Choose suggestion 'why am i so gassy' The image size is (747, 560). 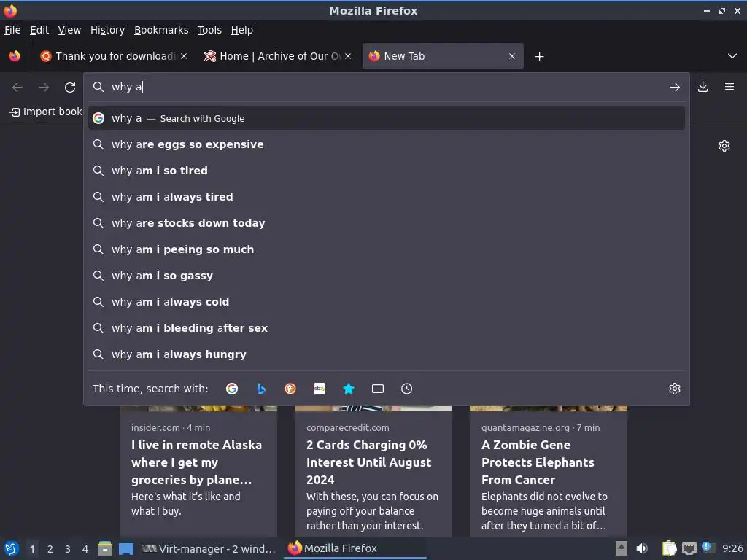click(387, 275)
